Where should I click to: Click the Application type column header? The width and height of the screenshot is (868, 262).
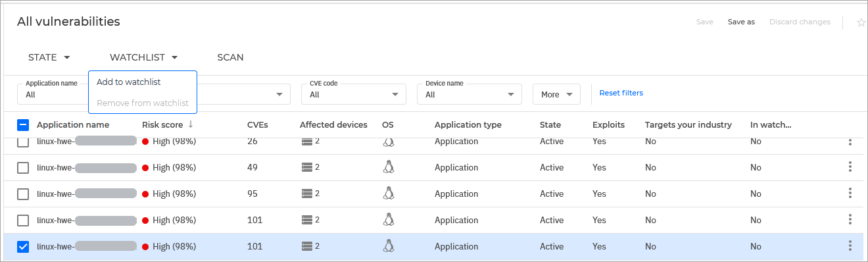(x=468, y=124)
